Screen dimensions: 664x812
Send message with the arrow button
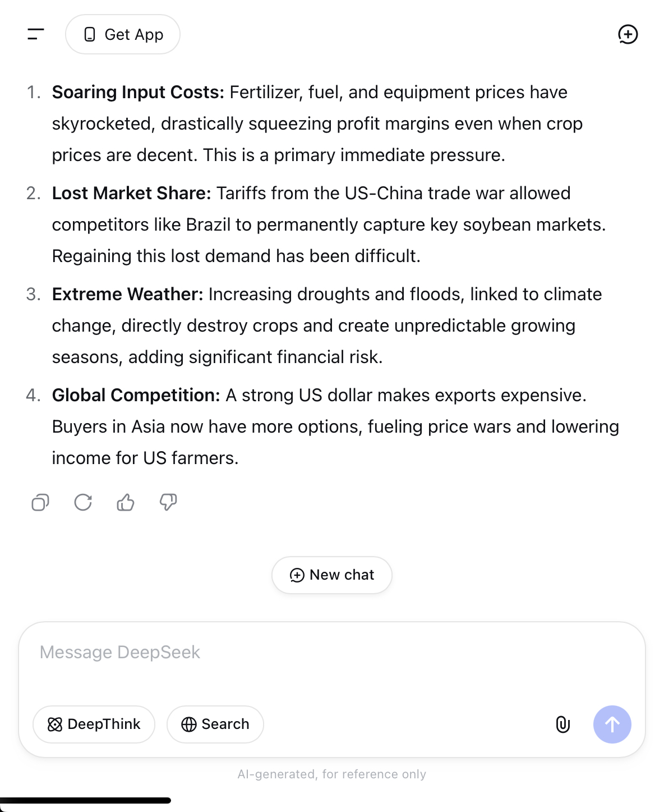[612, 724]
